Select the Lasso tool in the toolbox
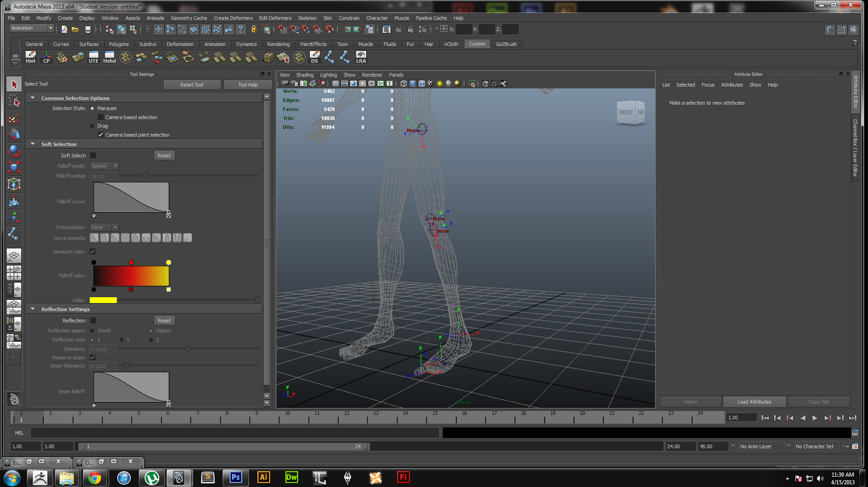The image size is (868, 487). (x=14, y=101)
